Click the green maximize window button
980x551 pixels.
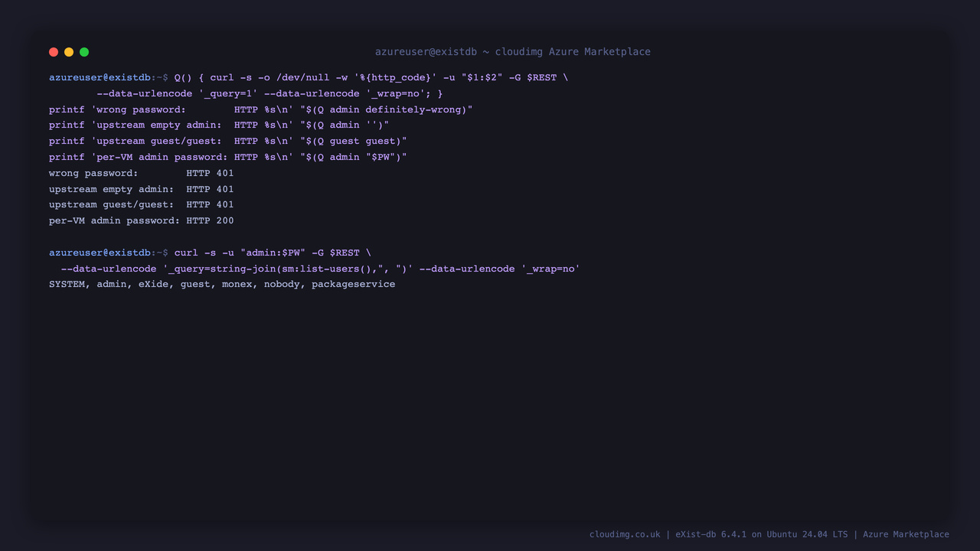84,52
